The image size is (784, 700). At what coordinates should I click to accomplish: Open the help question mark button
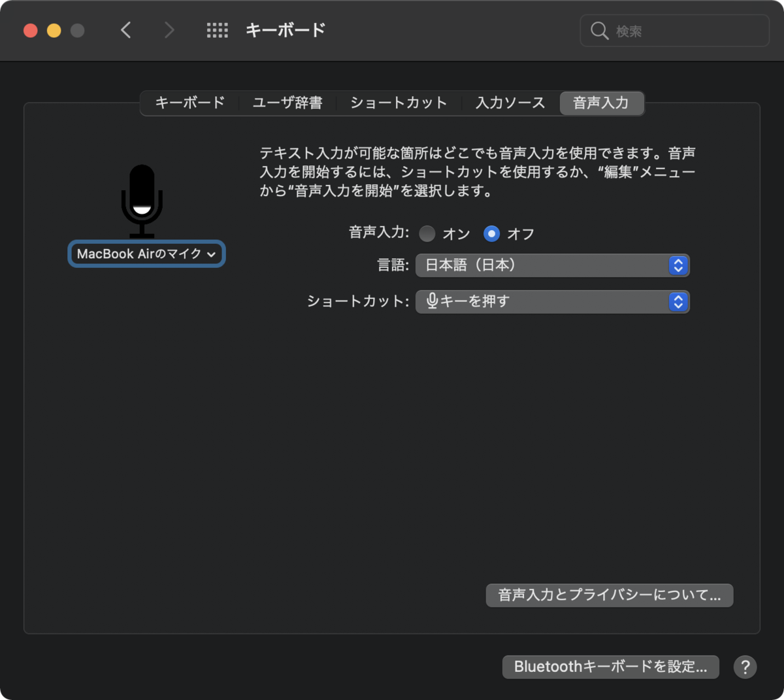pyautogui.click(x=745, y=667)
